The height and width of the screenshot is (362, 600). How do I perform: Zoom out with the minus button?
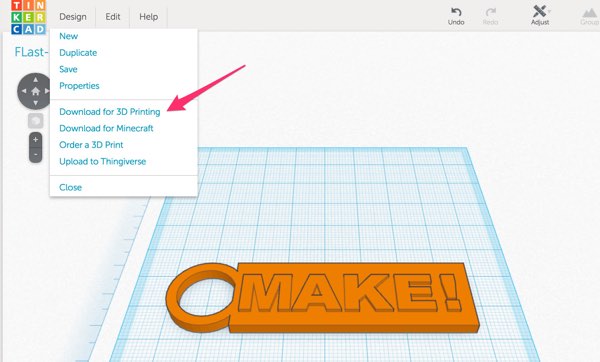point(36,155)
